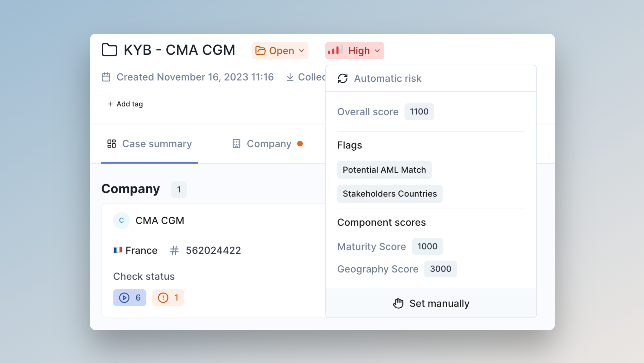Open the Open status dropdown

tap(280, 50)
